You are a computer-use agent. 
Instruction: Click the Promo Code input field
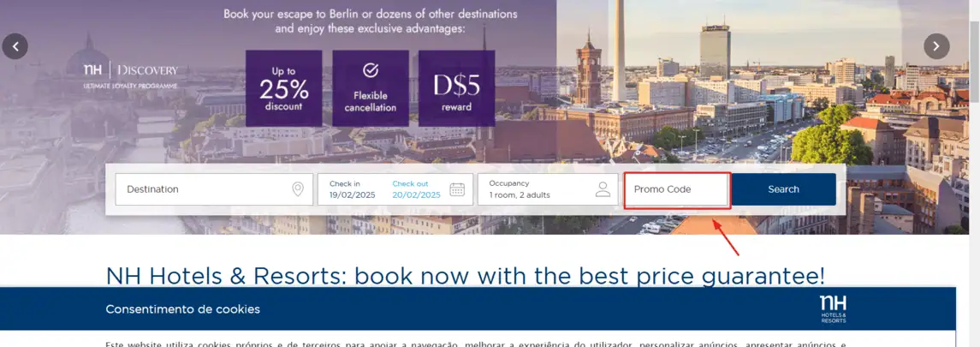677,189
